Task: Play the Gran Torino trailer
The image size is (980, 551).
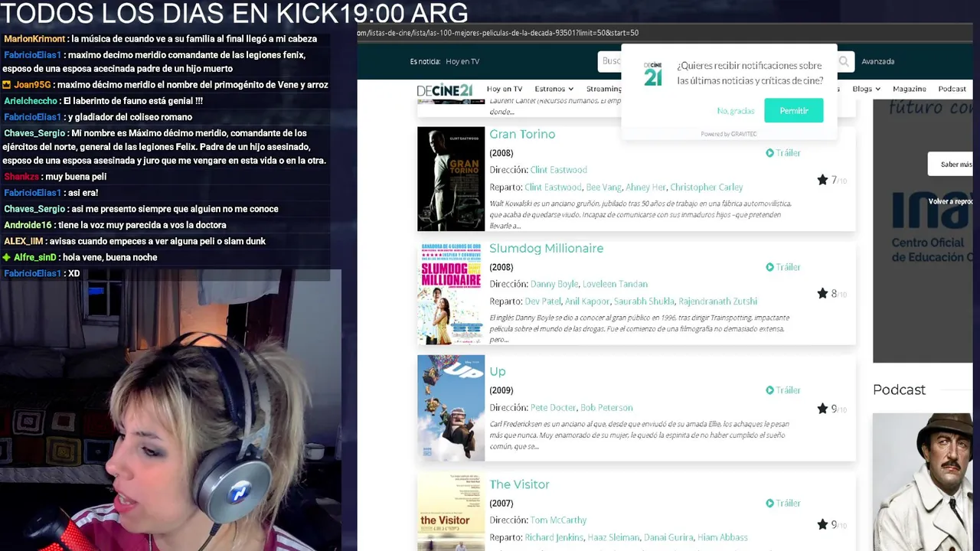Action: [783, 153]
